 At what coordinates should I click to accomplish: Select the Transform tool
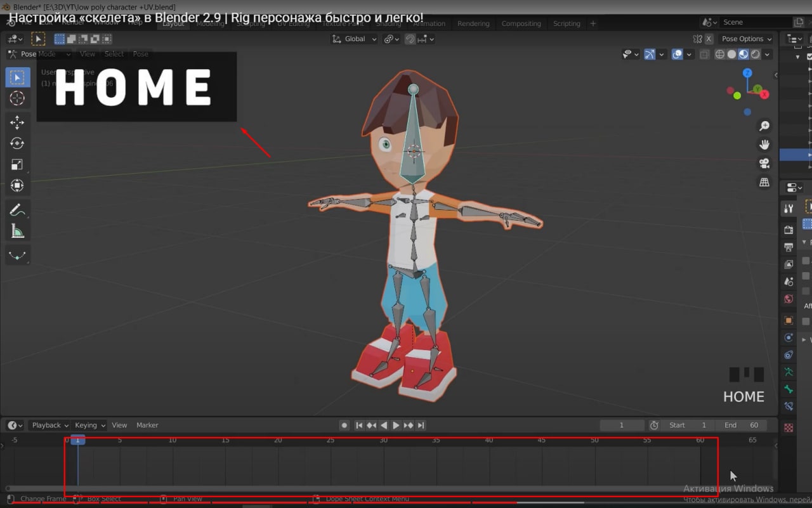click(17, 186)
